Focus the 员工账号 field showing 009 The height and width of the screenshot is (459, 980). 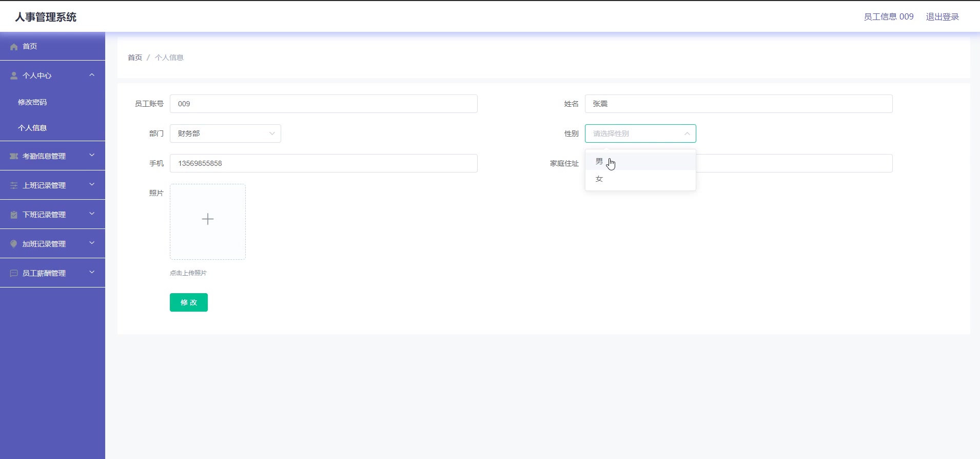pos(324,104)
